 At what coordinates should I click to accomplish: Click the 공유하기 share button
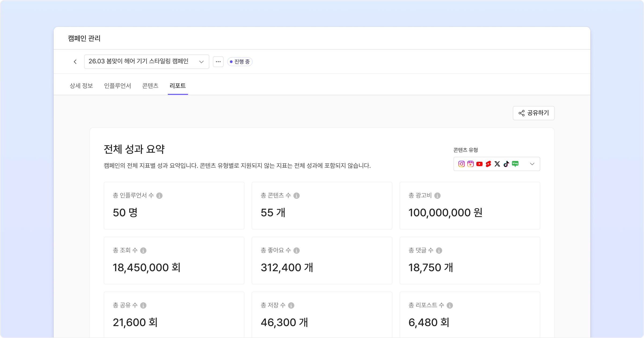pyautogui.click(x=533, y=113)
